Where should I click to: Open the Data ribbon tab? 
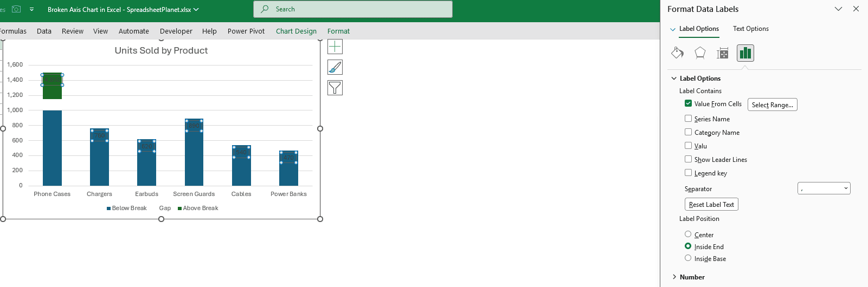pyautogui.click(x=44, y=31)
